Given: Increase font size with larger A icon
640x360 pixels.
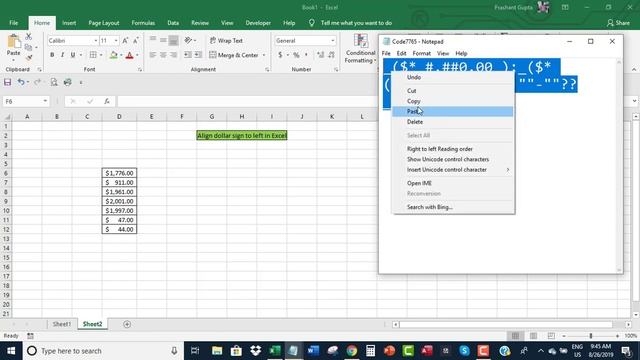Looking at the screenshot, I should pos(125,40).
